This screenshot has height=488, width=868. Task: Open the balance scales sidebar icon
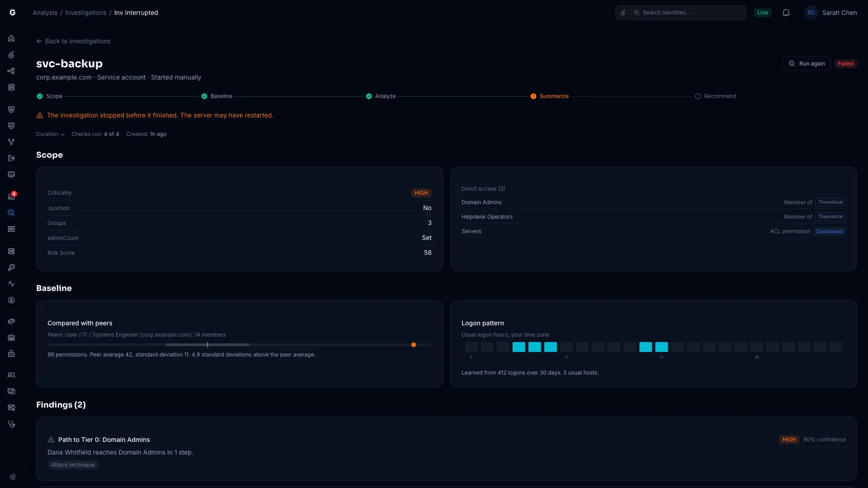pyautogui.click(x=11, y=321)
